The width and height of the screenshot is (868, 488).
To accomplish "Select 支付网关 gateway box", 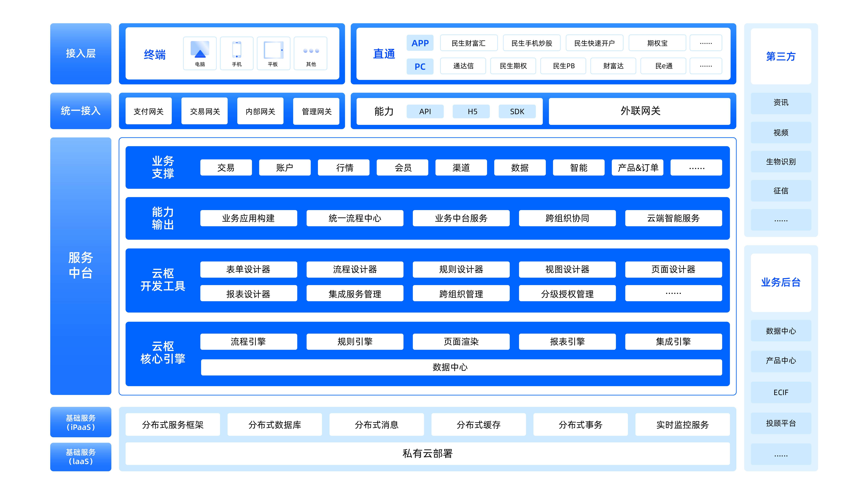I will (x=149, y=111).
